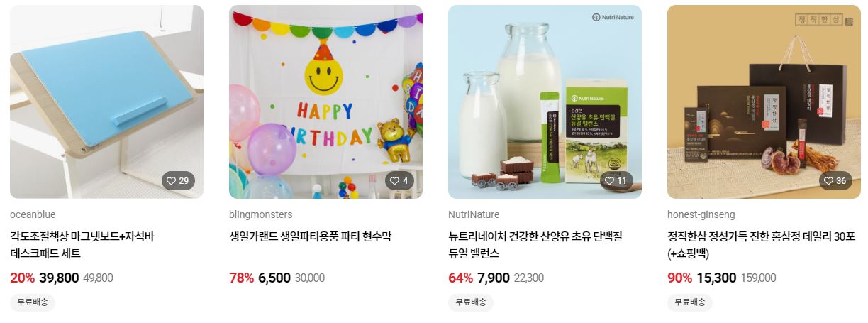Tap the heart showing 4 likes on birthday garland
This screenshot has height=323, width=868.
point(399,181)
